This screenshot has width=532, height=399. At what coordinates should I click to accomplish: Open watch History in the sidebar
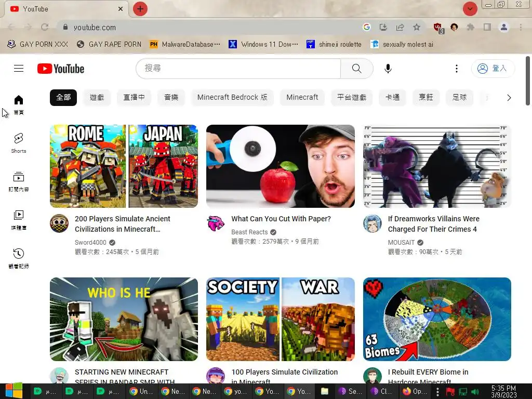(x=19, y=258)
